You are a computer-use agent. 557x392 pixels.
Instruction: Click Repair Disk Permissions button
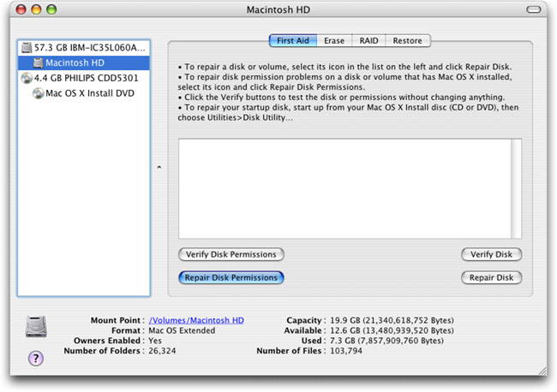pos(231,277)
